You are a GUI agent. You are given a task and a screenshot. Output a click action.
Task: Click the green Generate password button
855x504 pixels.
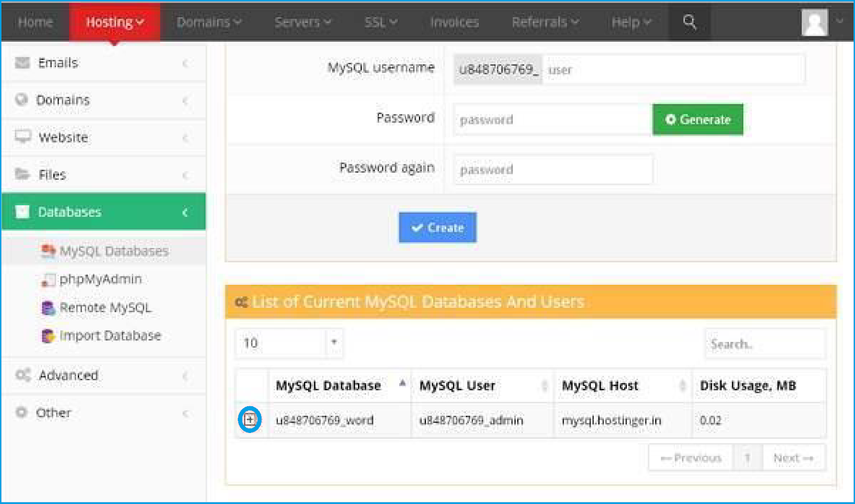[x=697, y=120]
